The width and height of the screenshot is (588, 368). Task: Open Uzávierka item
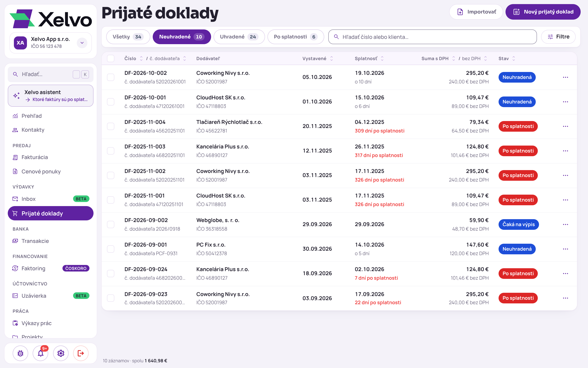[51, 296]
